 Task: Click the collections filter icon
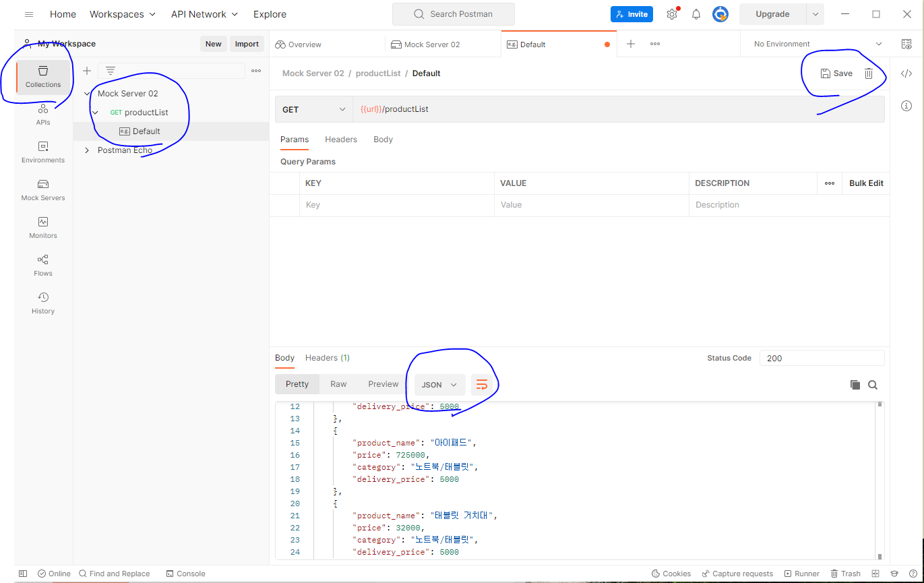(x=111, y=71)
